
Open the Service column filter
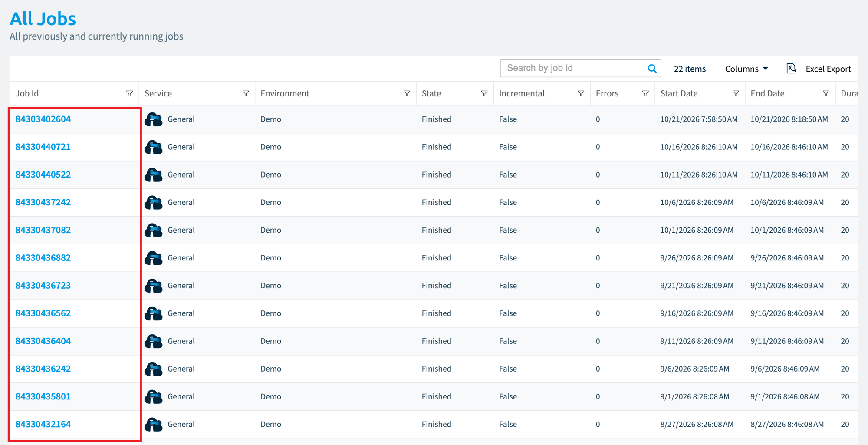(246, 93)
